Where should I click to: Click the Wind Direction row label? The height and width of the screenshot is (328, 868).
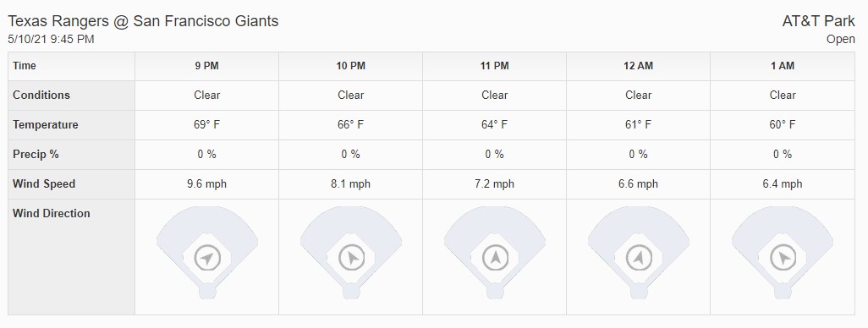(x=52, y=214)
